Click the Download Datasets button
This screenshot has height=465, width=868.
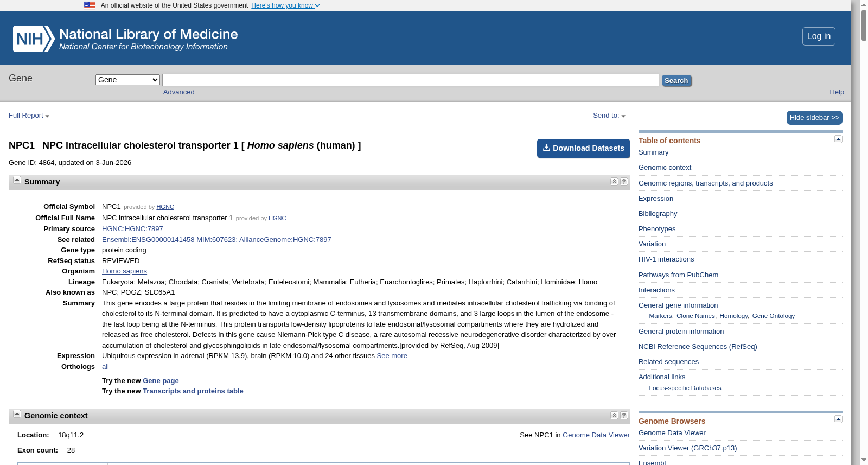coord(583,149)
